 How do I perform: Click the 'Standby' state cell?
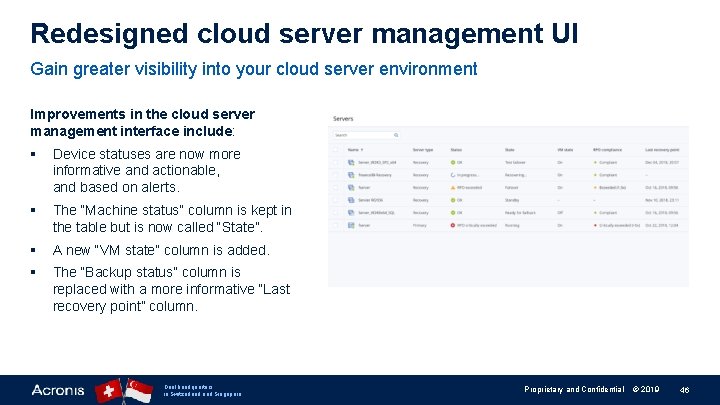(x=512, y=200)
